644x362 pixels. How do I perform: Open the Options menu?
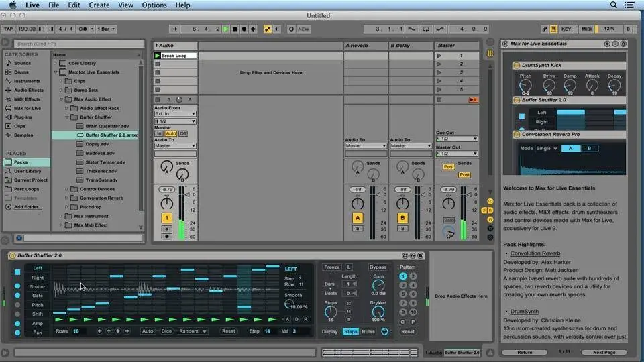tap(154, 5)
